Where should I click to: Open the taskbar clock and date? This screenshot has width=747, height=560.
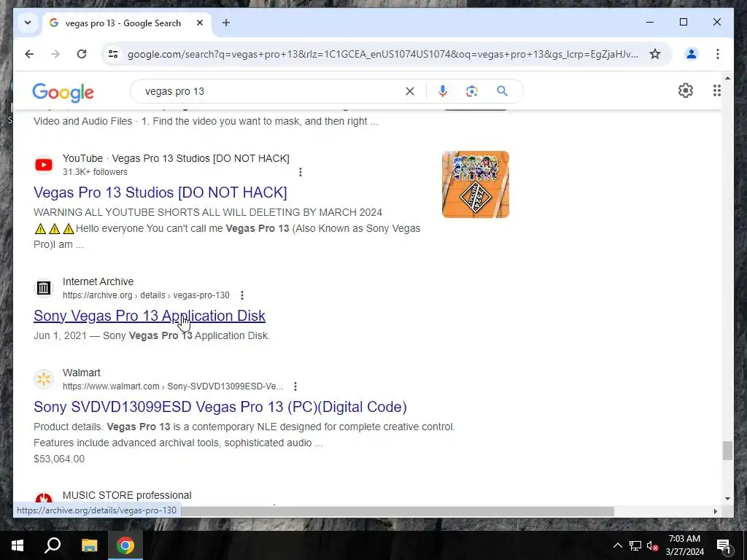(684, 545)
